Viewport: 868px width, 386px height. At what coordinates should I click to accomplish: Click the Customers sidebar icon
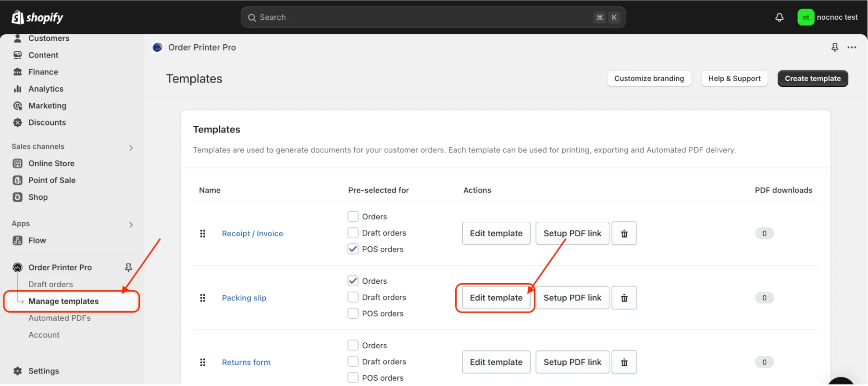tap(18, 38)
